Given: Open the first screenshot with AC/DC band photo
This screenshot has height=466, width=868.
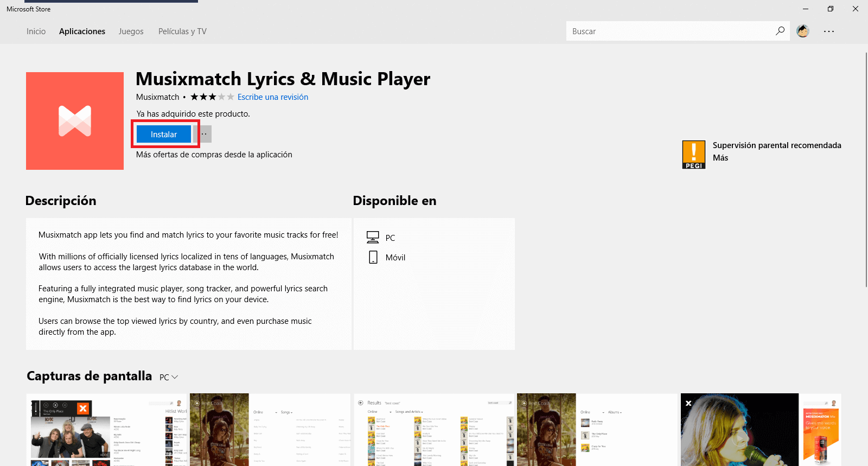Looking at the screenshot, I should coord(106,430).
